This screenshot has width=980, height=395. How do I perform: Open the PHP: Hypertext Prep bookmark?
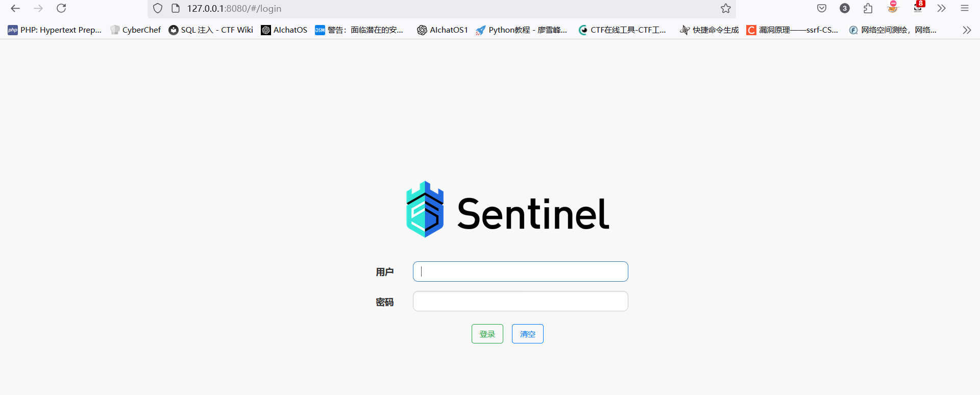point(55,30)
